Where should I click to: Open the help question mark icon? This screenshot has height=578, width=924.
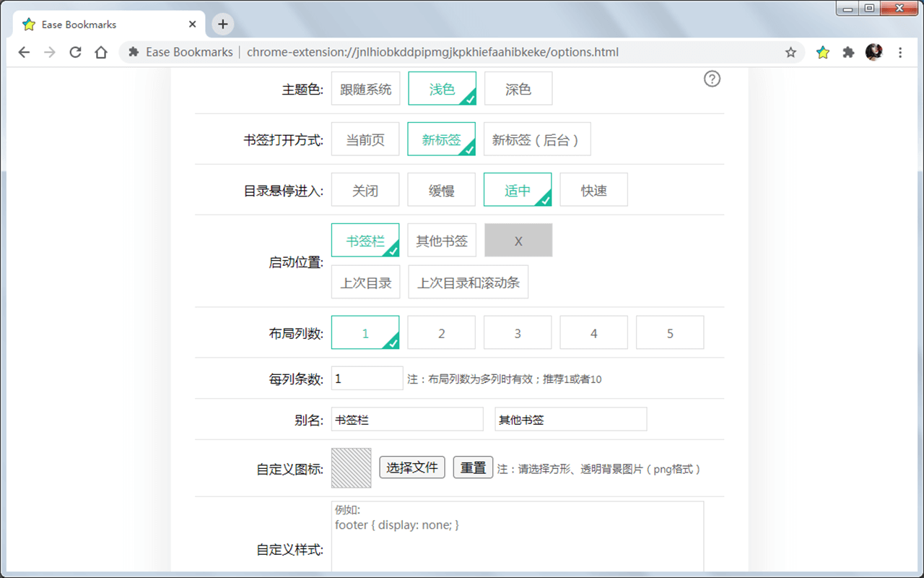point(712,79)
